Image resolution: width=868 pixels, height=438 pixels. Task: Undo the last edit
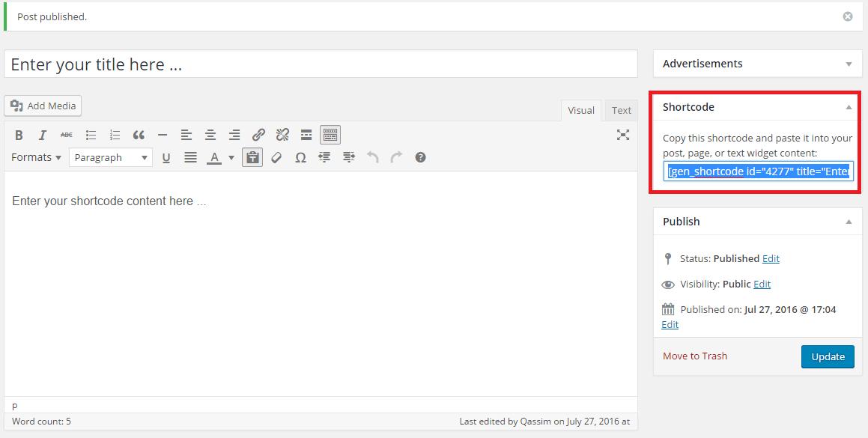coord(372,158)
